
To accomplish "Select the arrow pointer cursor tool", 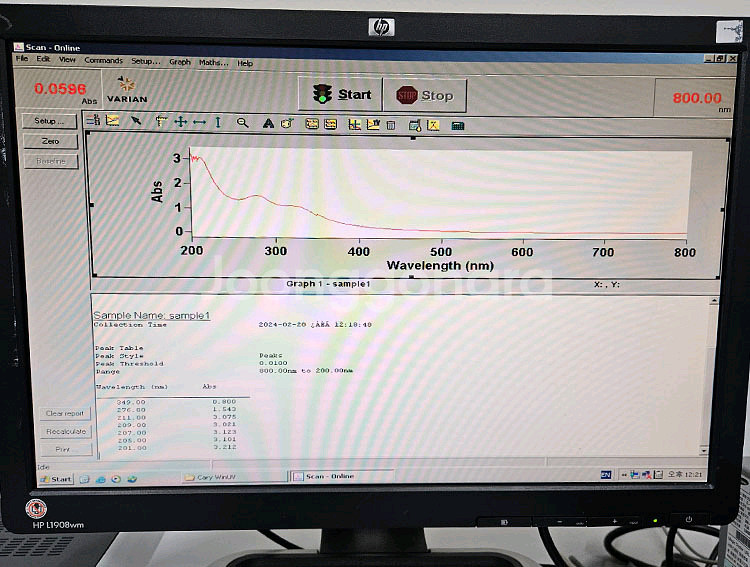I will [x=136, y=121].
